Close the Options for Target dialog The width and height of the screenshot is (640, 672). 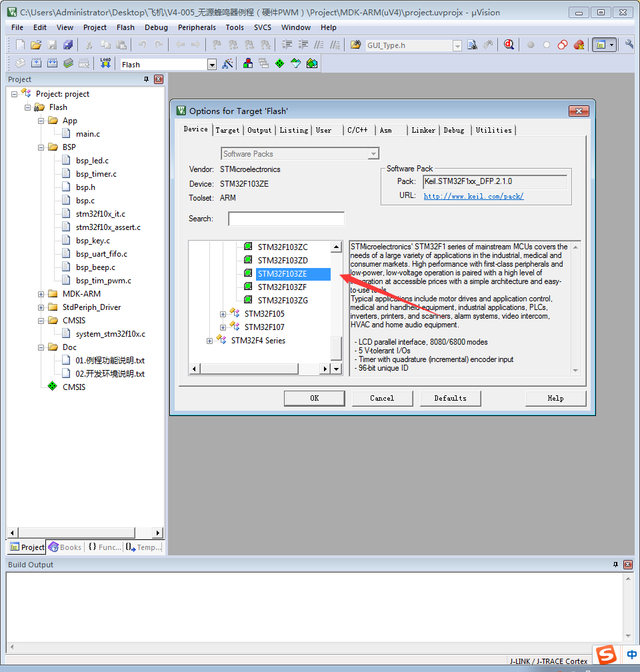(579, 111)
